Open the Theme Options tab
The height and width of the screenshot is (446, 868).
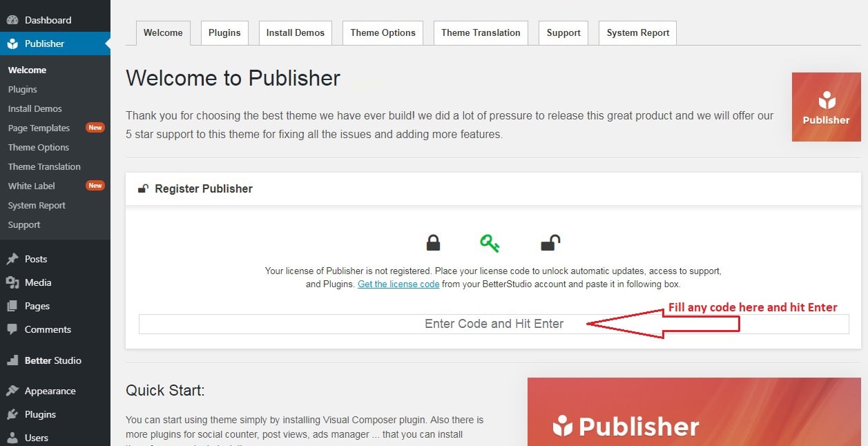click(383, 32)
